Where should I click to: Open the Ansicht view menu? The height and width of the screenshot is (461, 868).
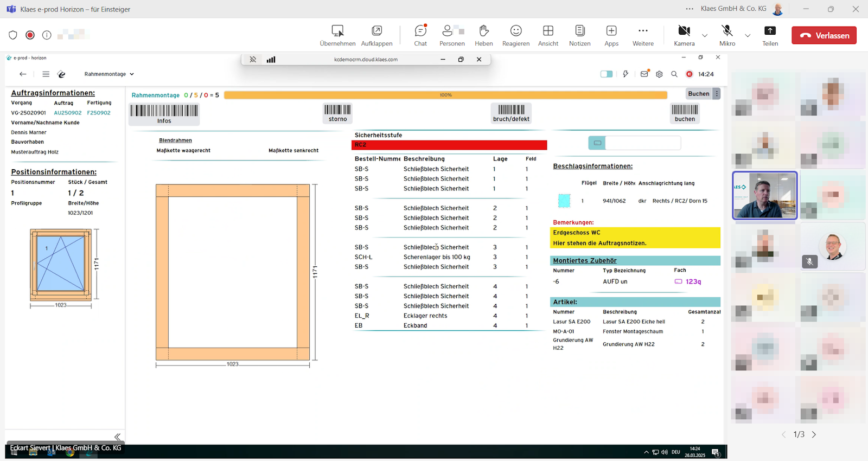pyautogui.click(x=548, y=35)
